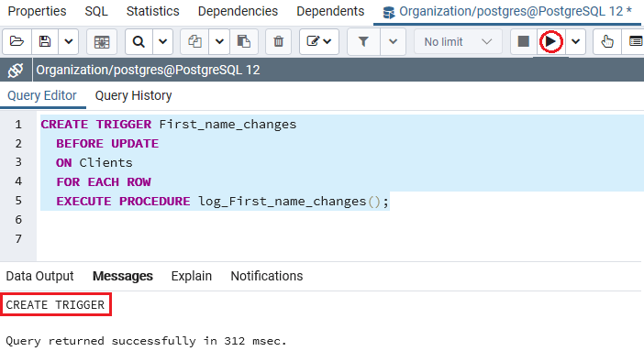Viewport: 644px width, 362px height.
Task: Open the Dependents tab
Action: click(330, 11)
